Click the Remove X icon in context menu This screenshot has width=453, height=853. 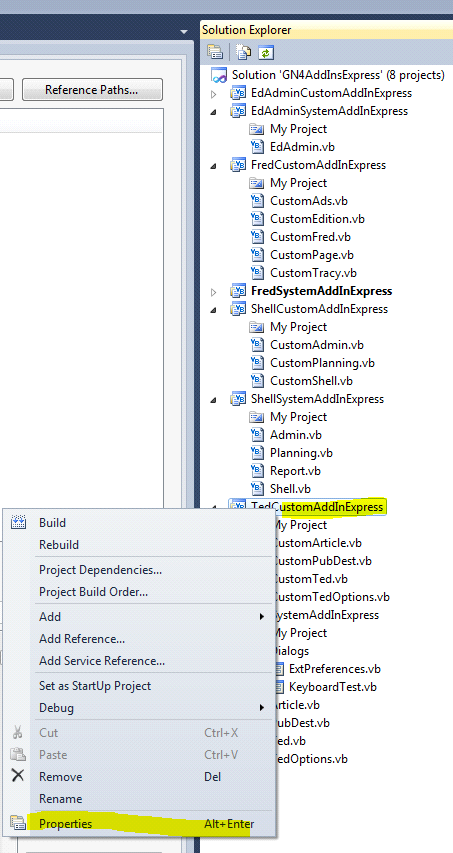pyautogui.click(x=18, y=776)
